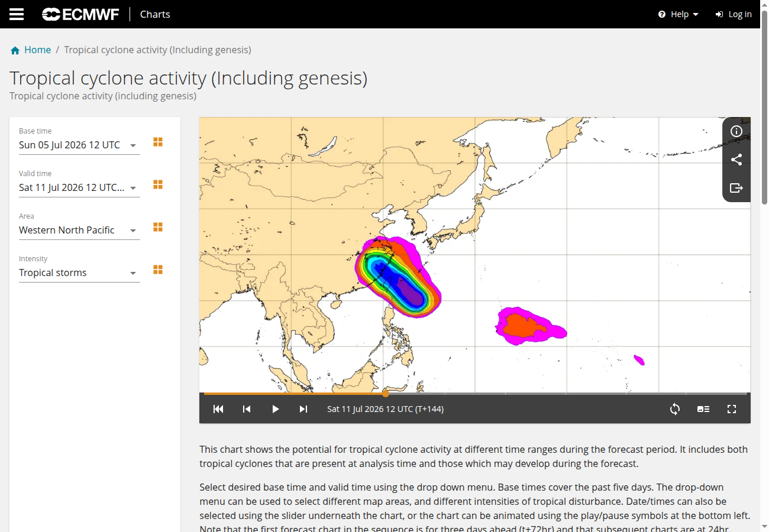Play the chart animation

(275, 409)
